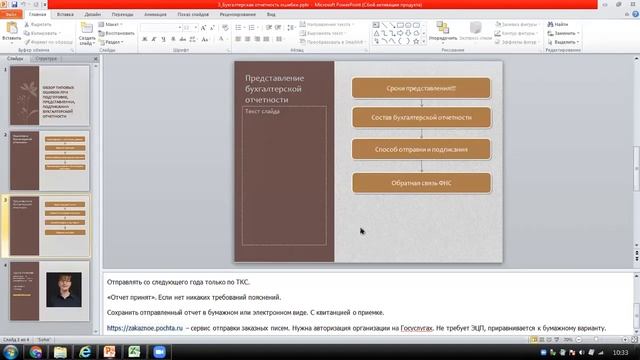The height and width of the screenshot is (360, 640).
Task: Click the New Slide (Создать слайд) icon
Action: point(87,28)
